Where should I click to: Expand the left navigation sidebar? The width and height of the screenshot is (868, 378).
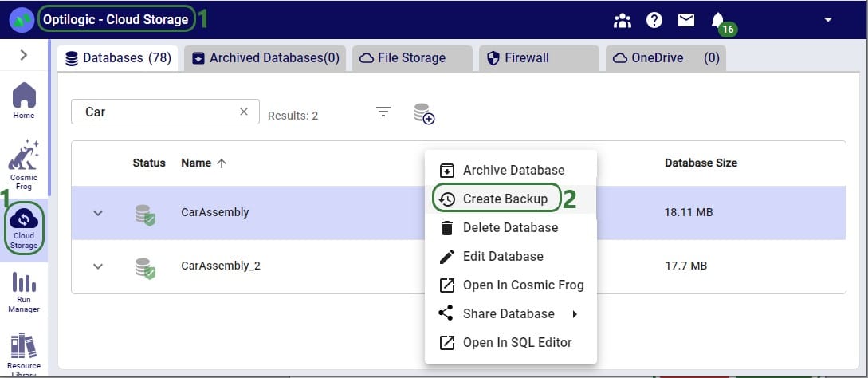click(24, 55)
